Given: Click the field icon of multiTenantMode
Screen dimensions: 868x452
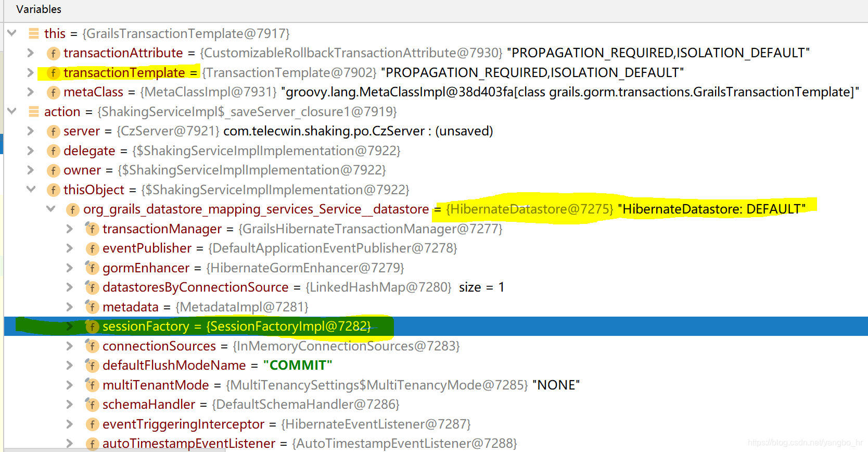Looking at the screenshot, I should (92, 385).
